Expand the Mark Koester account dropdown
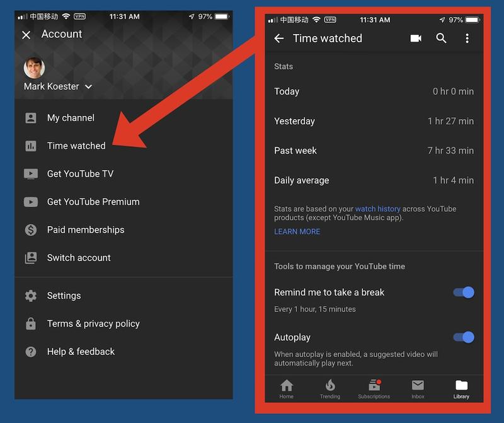504x423 pixels. click(88, 86)
